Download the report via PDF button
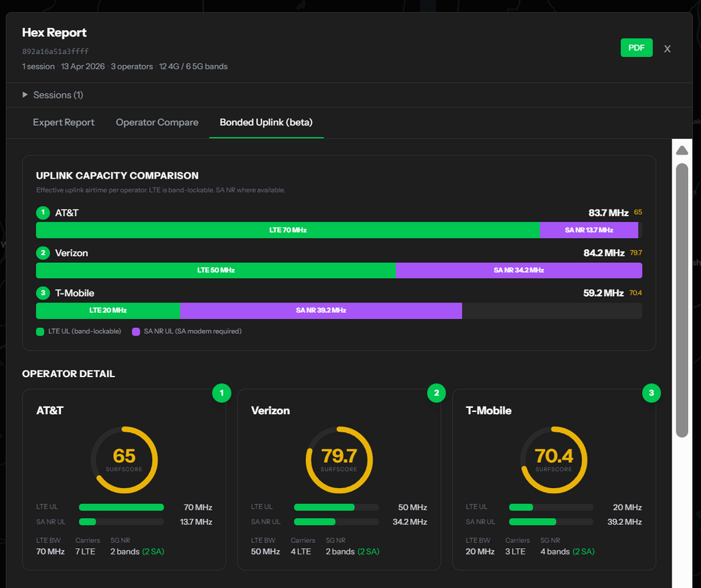Screen dimensions: 701x588 pyautogui.click(x=636, y=48)
